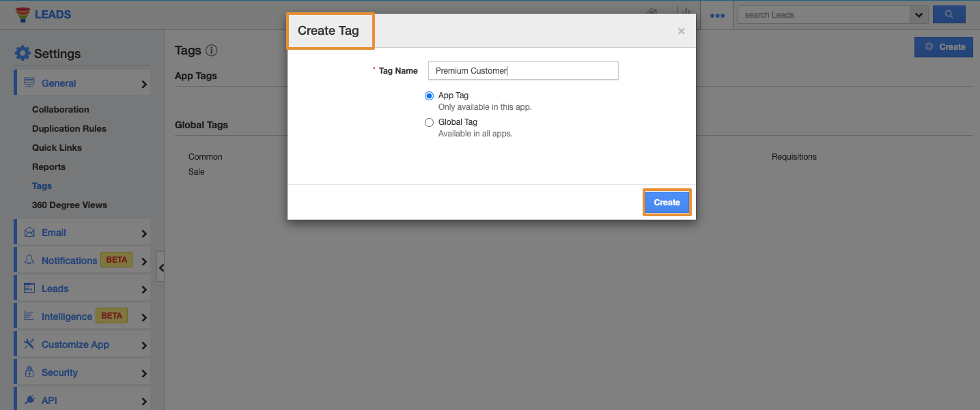The height and width of the screenshot is (410, 980).
Task: Click the Tags info icon
Action: [212, 50]
